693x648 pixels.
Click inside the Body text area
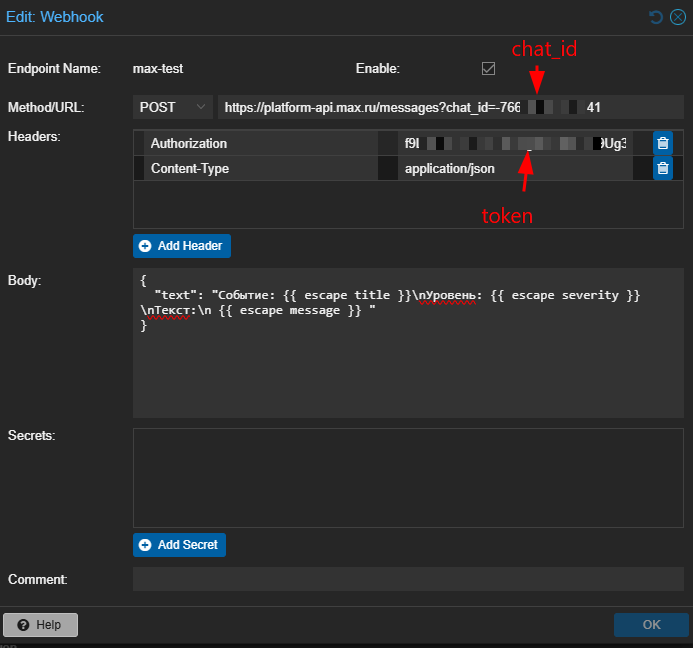[408, 343]
